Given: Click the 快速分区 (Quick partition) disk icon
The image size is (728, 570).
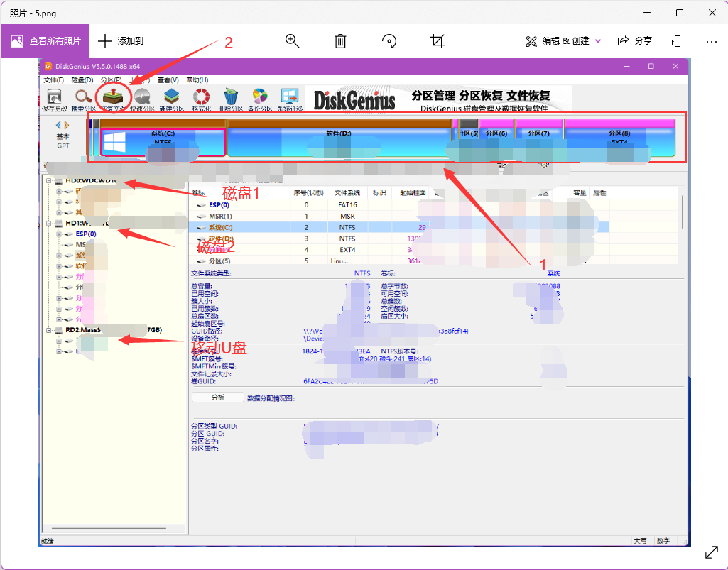Looking at the screenshot, I should tap(142, 97).
